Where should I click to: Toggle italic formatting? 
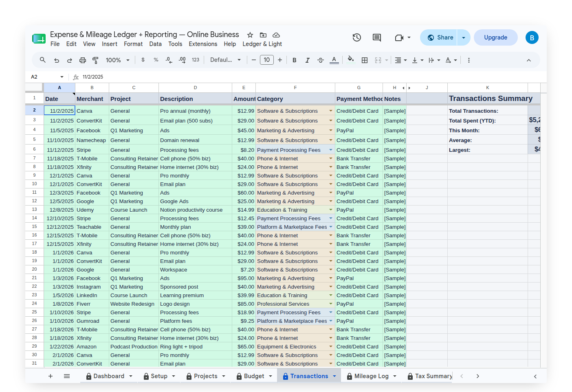pos(308,60)
